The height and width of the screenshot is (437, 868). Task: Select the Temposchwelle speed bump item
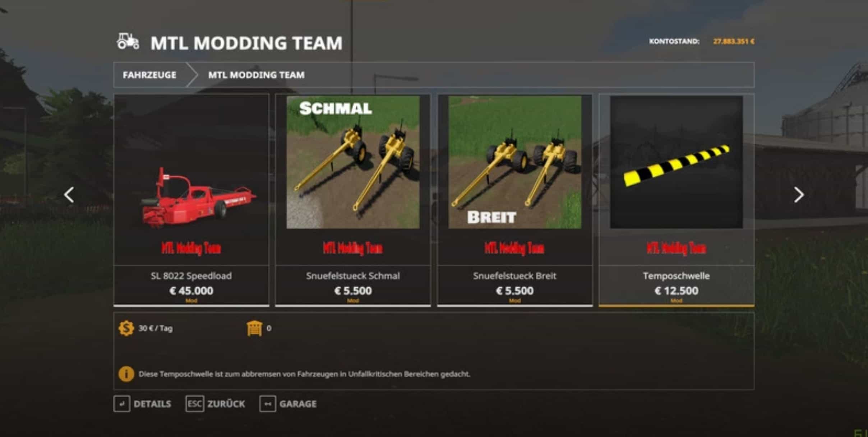click(677, 200)
